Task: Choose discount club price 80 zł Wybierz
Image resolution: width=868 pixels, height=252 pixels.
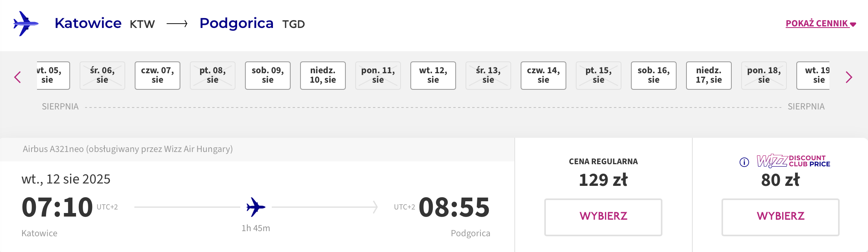Action: [781, 217]
